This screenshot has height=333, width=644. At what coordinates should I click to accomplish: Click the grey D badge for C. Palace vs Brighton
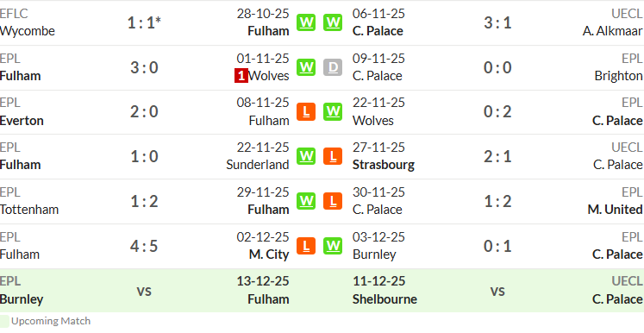tap(333, 67)
